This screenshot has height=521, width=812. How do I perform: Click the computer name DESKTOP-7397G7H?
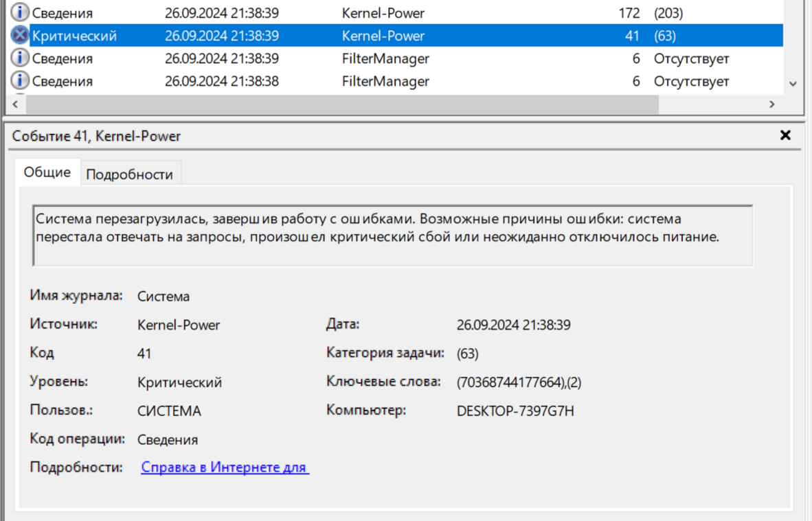(x=515, y=411)
